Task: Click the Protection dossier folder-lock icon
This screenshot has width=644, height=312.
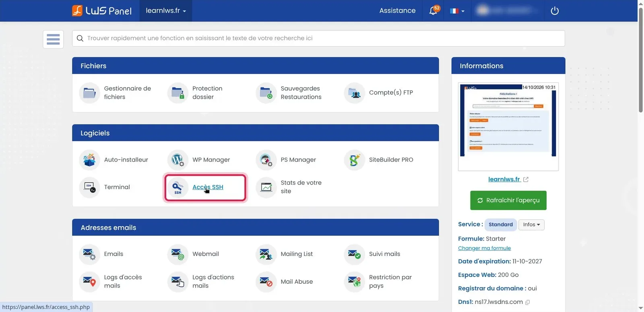Action: coord(178,93)
